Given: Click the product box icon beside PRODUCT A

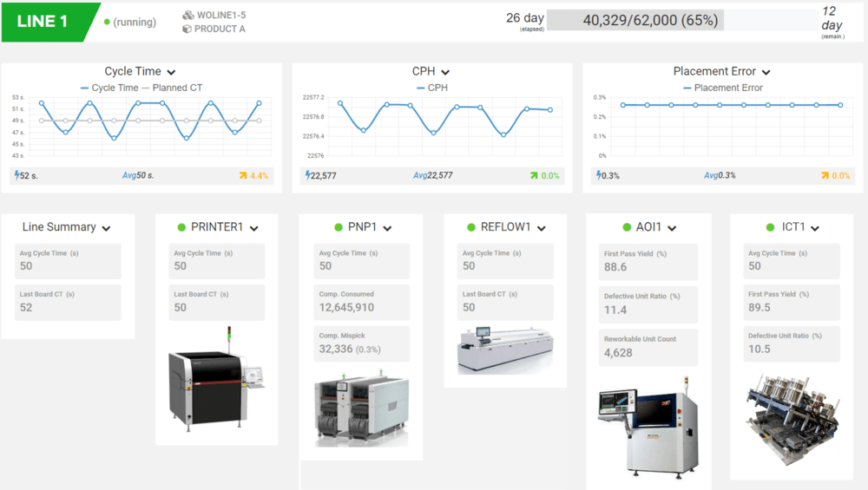Looking at the screenshot, I should [187, 29].
